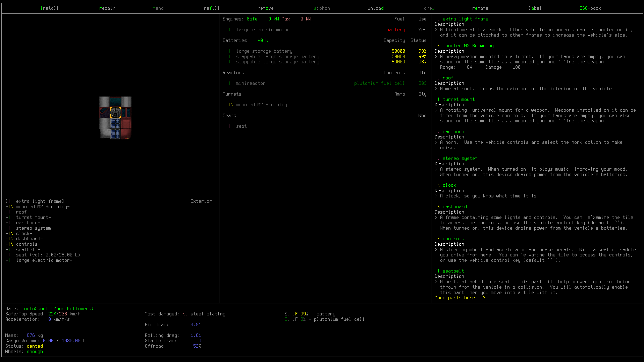Pick the mend option

pos(158,8)
